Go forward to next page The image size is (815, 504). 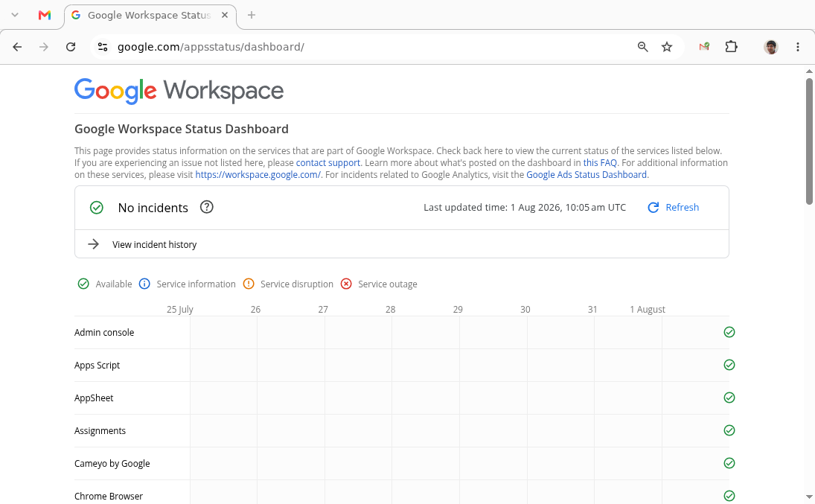[x=44, y=47]
